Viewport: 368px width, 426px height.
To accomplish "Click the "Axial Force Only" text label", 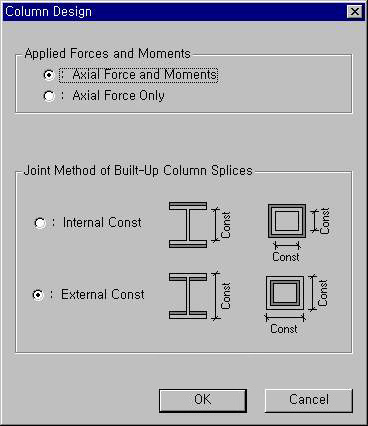I will coord(118,96).
